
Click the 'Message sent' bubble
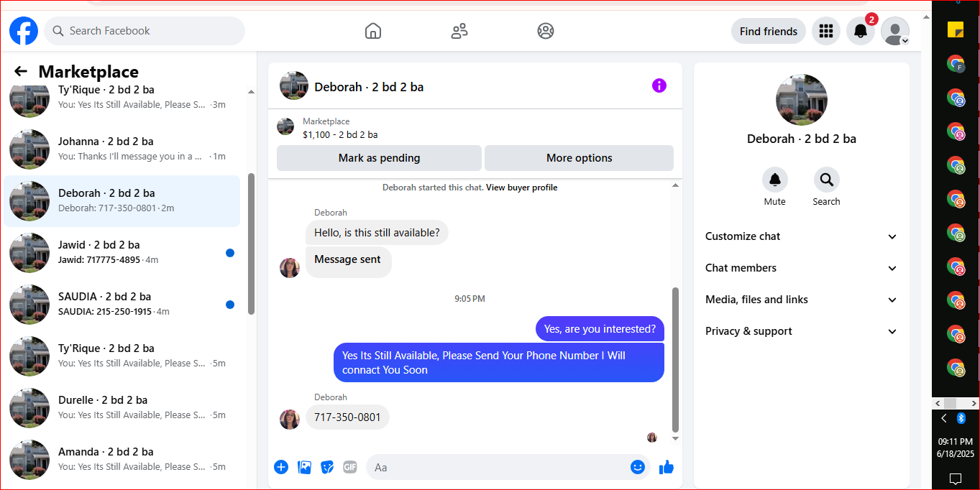point(348,262)
